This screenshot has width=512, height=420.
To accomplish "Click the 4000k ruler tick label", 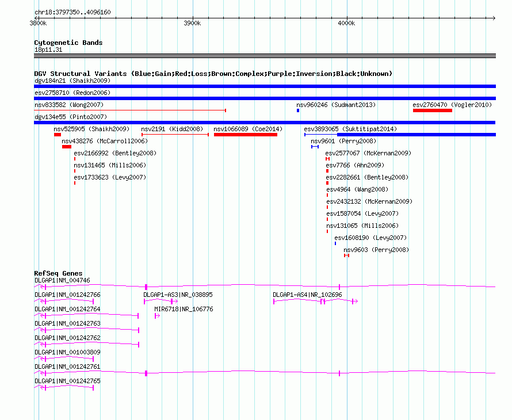I will (x=346, y=23).
